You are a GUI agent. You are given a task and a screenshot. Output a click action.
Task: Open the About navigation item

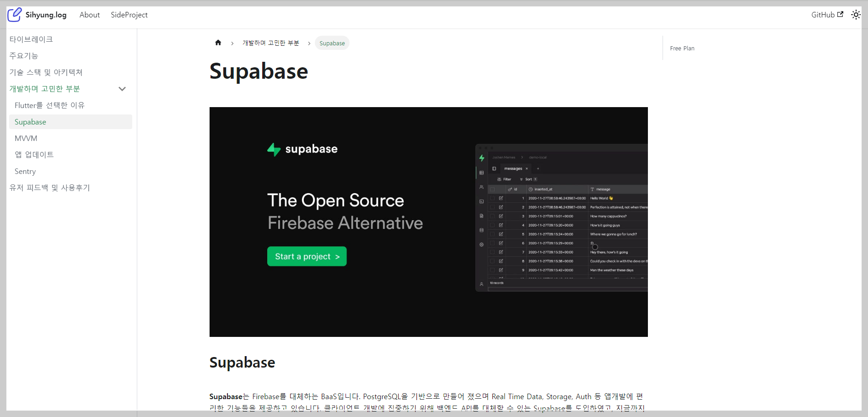(x=90, y=15)
